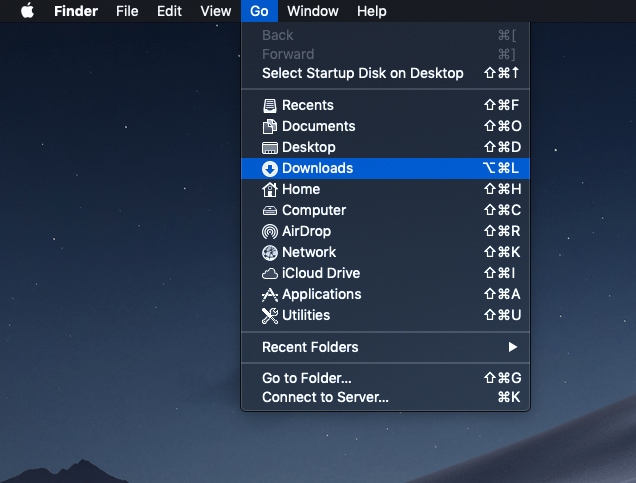Click the ⇧⌘↑ shortcut beside Select Startup Disk
The image size is (636, 483).
point(501,73)
